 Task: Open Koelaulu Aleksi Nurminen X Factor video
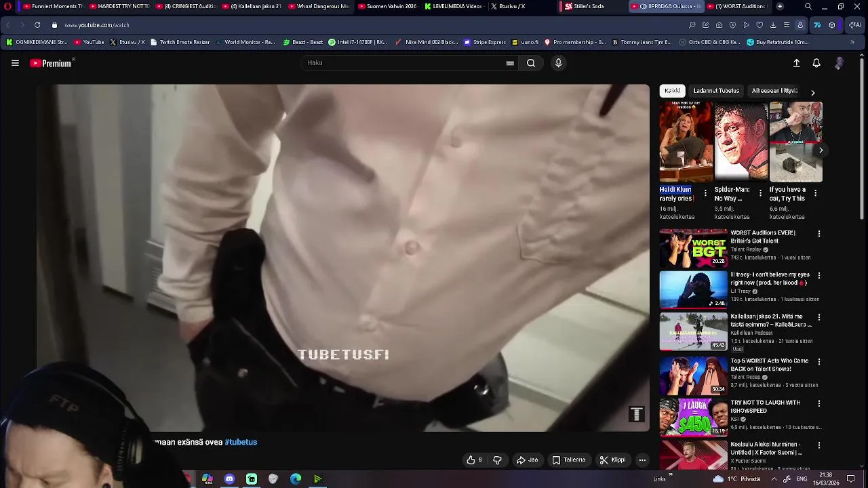766,449
